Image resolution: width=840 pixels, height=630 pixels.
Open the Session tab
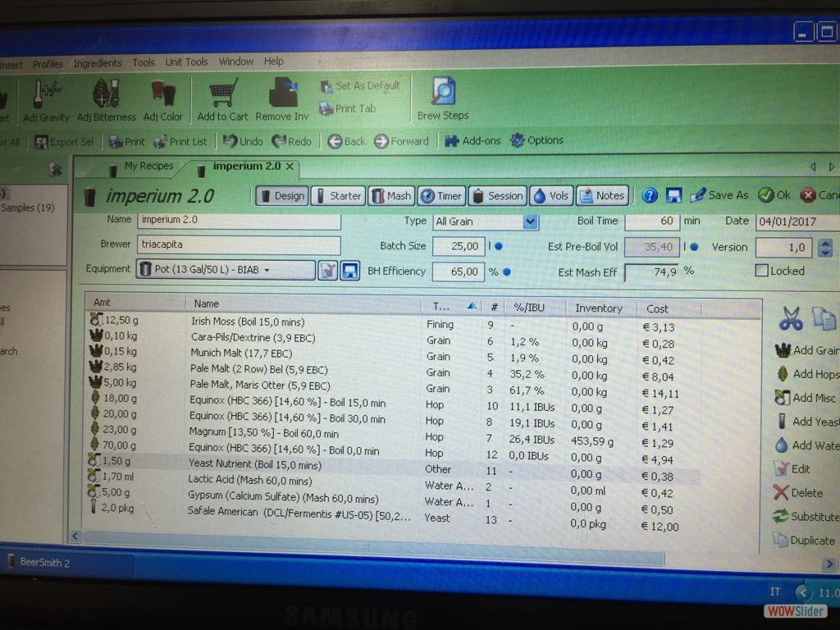[x=498, y=196]
